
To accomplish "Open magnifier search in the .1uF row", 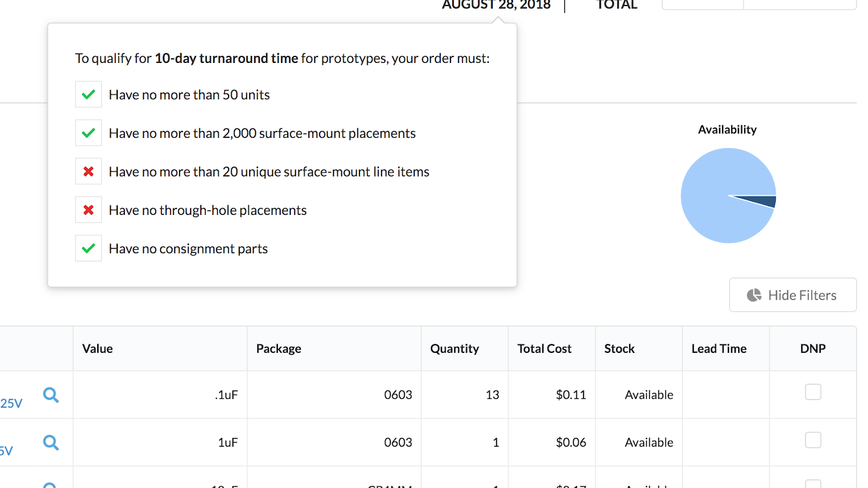I will point(50,395).
